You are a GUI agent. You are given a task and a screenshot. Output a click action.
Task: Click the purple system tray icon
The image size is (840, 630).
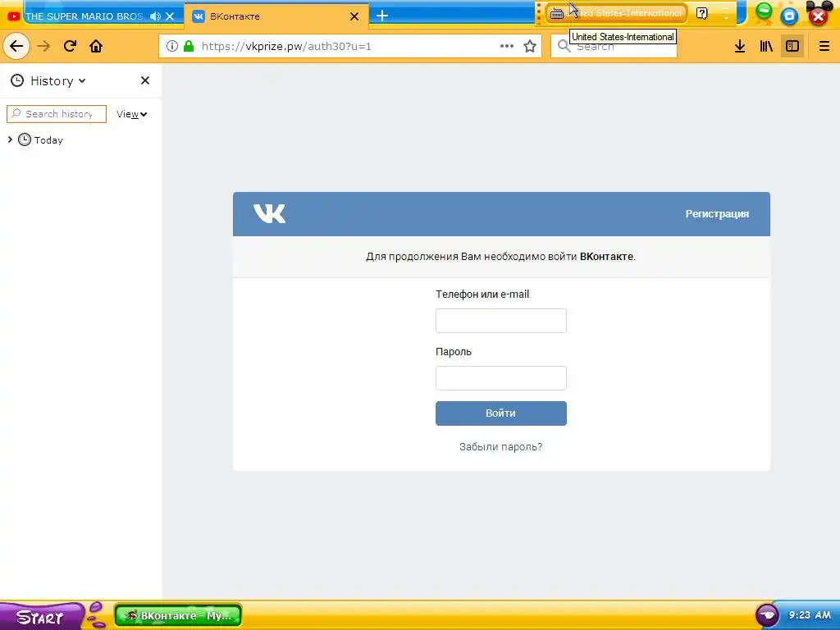(x=767, y=615)
